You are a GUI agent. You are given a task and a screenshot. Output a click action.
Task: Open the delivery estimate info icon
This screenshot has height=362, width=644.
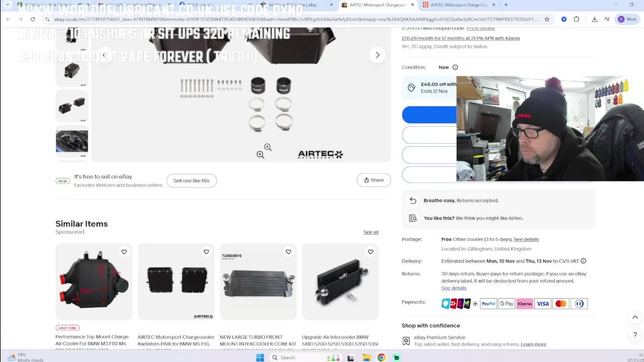(584, 261)
